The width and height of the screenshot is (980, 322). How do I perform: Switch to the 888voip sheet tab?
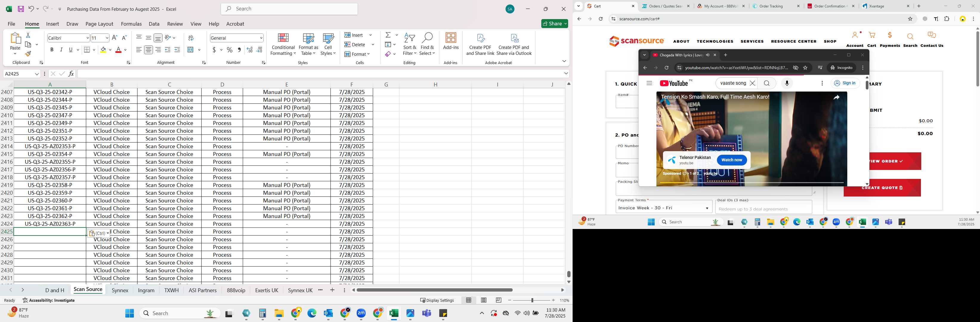click(236, 290)
